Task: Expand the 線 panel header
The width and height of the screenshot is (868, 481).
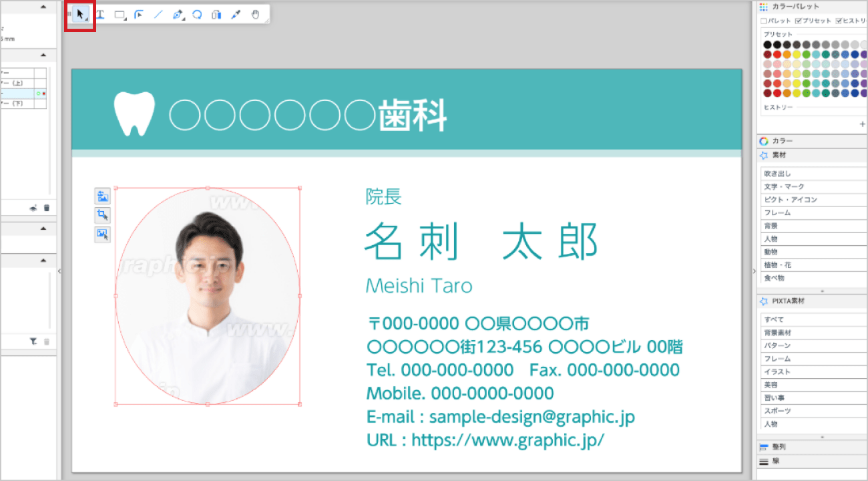Action: [x=813, y=462]
